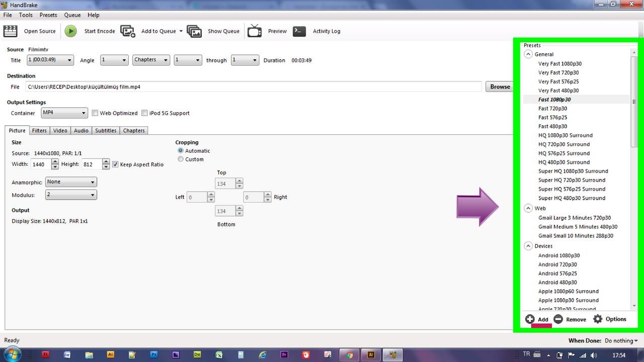The height and width of the screenshot is (362, 644).
Task: Open the Chapters mode dropdown
Action: [151, 60]
